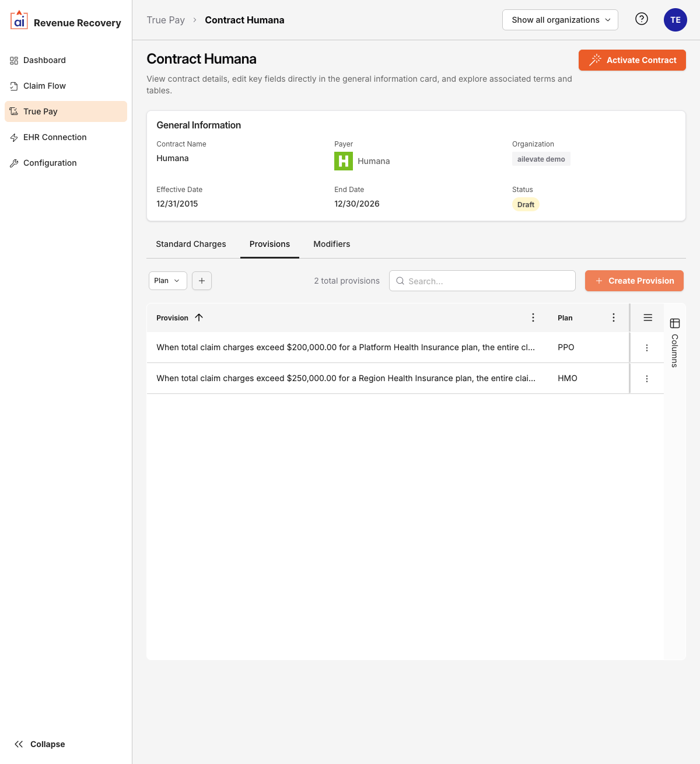Open Configuration using the wrench icon
This screenshot has width=700, height=764.
tap(14, 163)
